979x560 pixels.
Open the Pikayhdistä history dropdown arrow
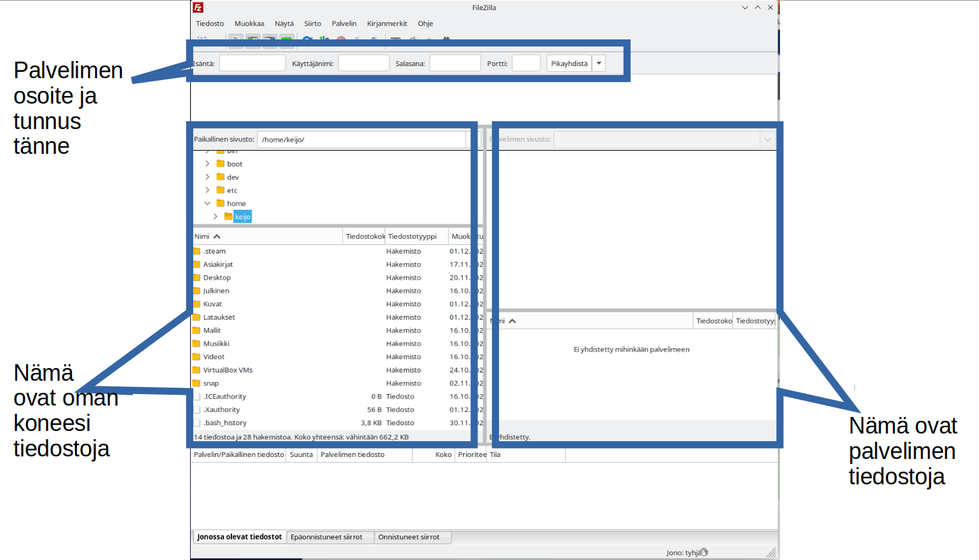pos(599,64)
